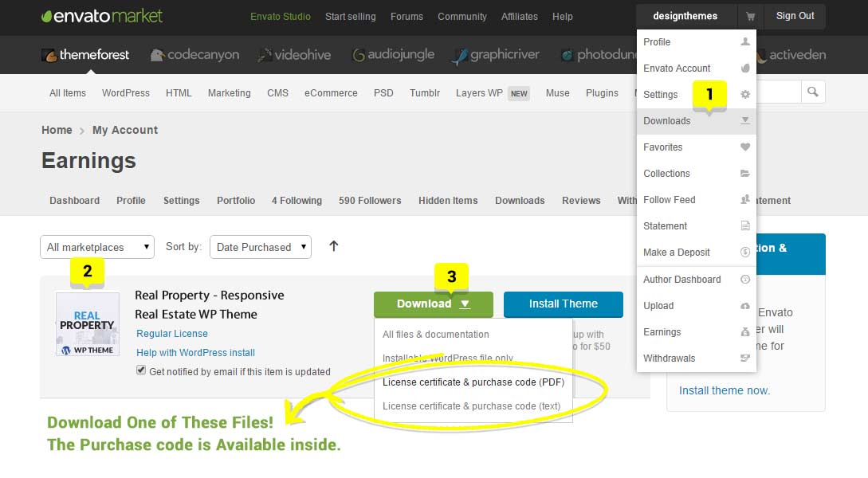Select Downloads from the account menu

(x=667, y=120)
